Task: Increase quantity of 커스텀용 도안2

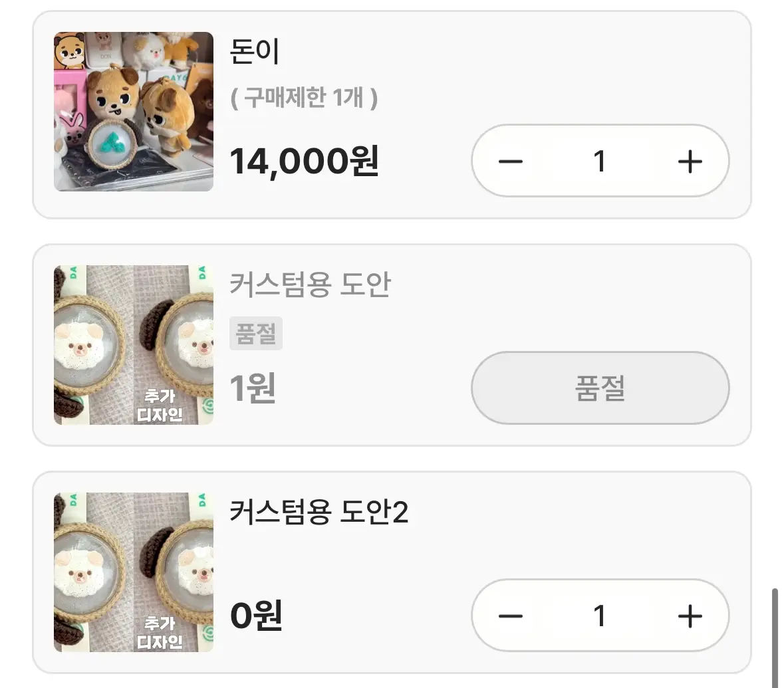Action: point(690,616)
